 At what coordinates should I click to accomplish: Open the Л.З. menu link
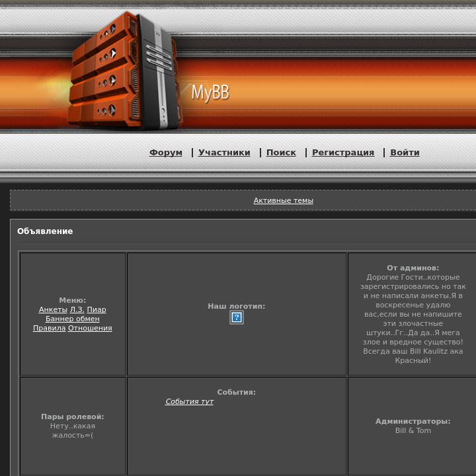click(x=77, y=309)
